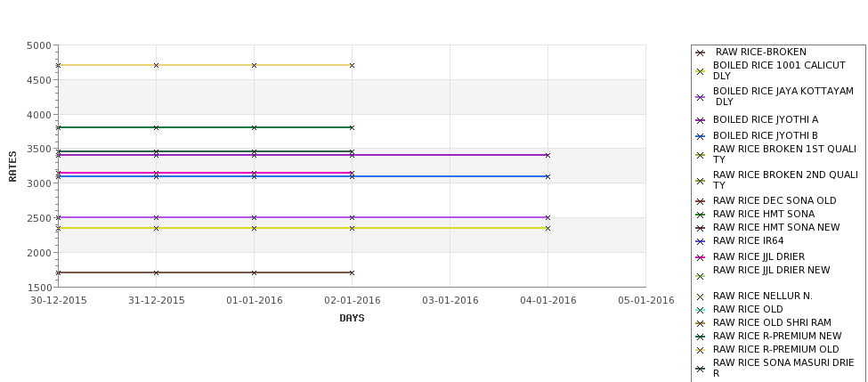The height and width of the screenshot is (382, 868).
Task: Click the RAW RICE OLD legend marker
Action: tap(700, 311)
